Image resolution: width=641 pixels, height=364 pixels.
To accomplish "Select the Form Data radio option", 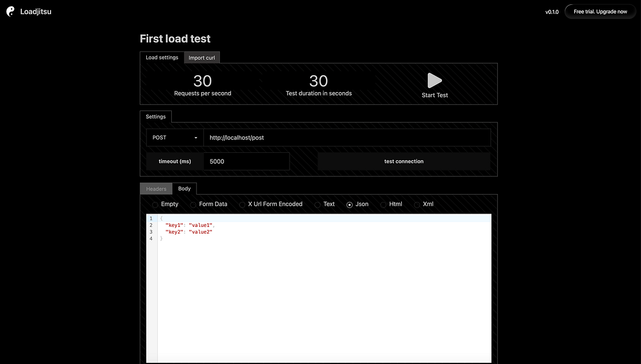I will pyautogui.click(x=193, y=204).
